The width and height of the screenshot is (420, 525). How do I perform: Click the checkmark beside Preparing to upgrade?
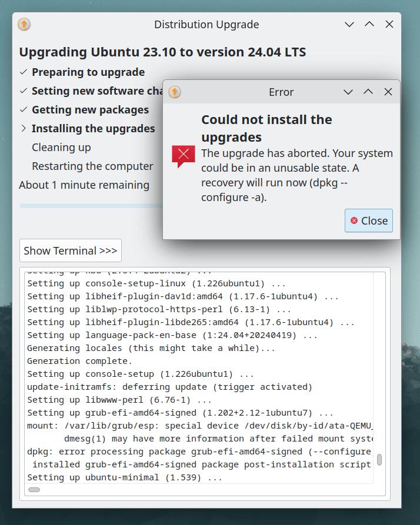24,72
